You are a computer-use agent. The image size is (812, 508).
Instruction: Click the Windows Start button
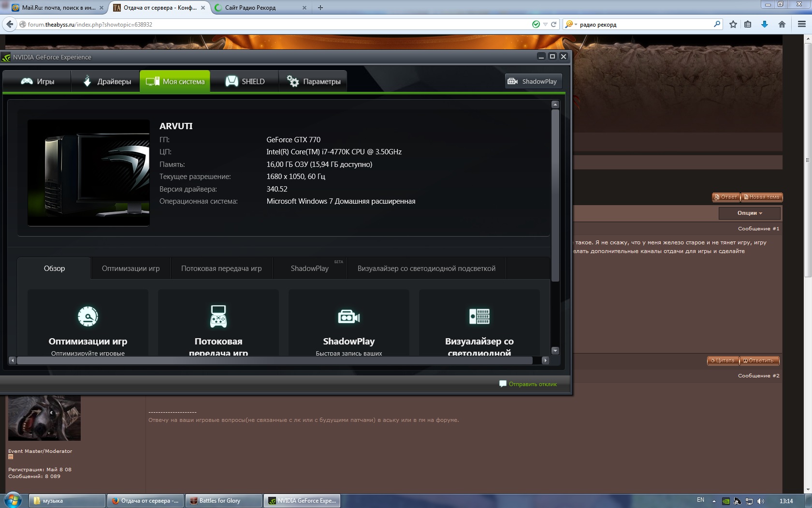pyautogui.click(x=13, y=500)
